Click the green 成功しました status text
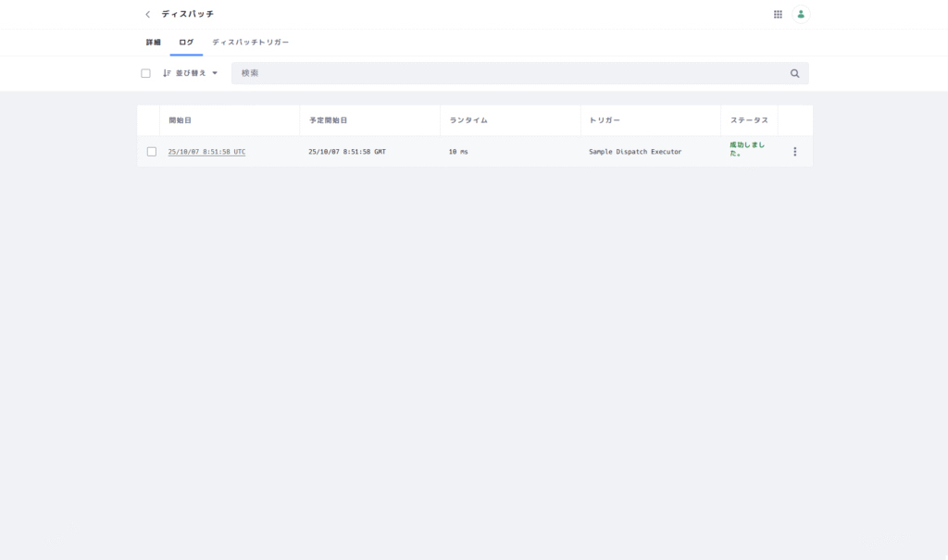This screenshot has width=948, height=560. point(746,149)
